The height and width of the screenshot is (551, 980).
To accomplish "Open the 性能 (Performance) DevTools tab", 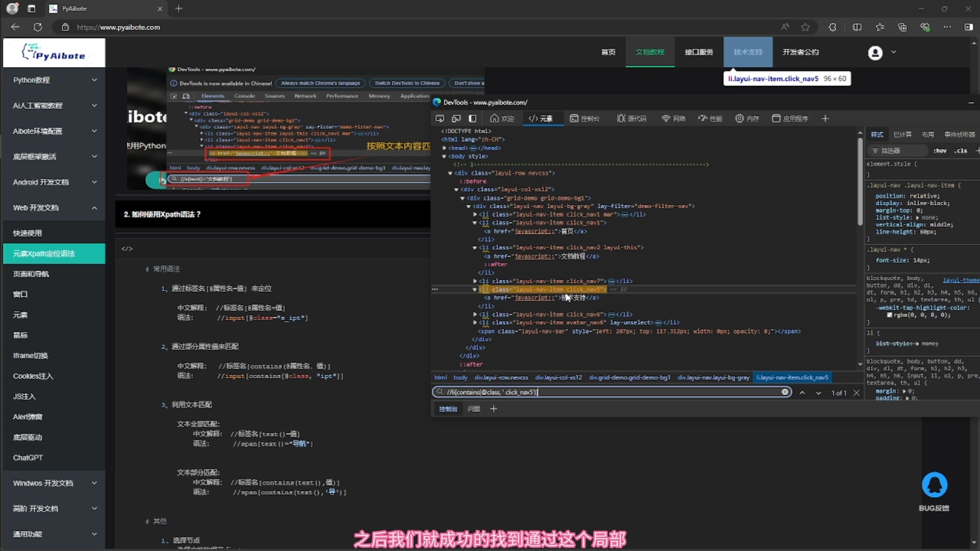I will pyautogui.click(x=710, y=118).
